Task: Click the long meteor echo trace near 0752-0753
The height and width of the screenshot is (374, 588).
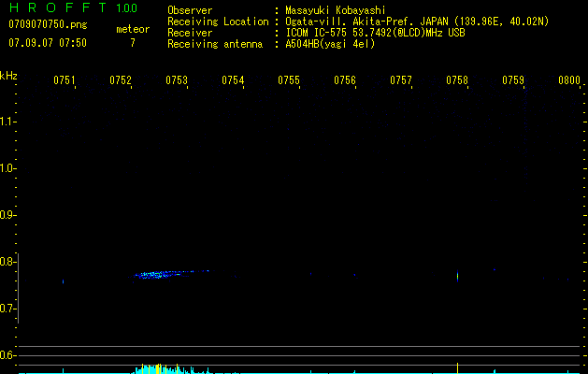Action: coord(171,274)
